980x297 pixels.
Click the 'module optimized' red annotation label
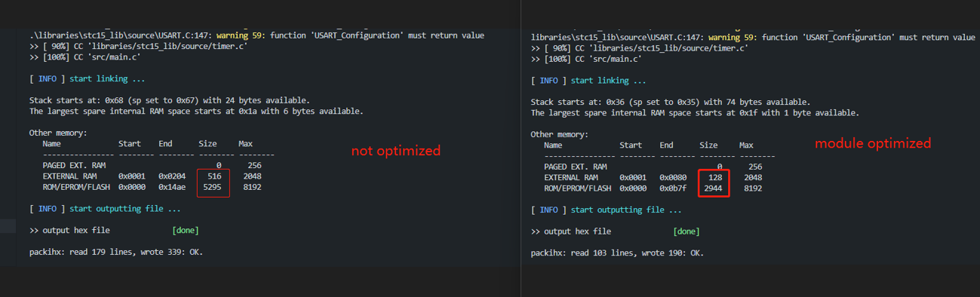coord(873,143)
